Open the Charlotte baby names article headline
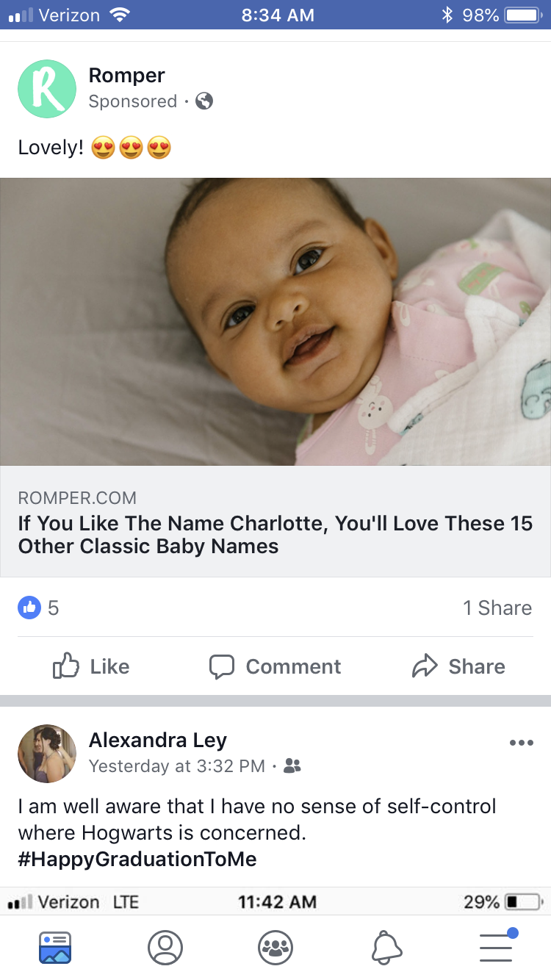Image resolution: width=551 pixels, height=980 pixels. click(x=275, y=535)
